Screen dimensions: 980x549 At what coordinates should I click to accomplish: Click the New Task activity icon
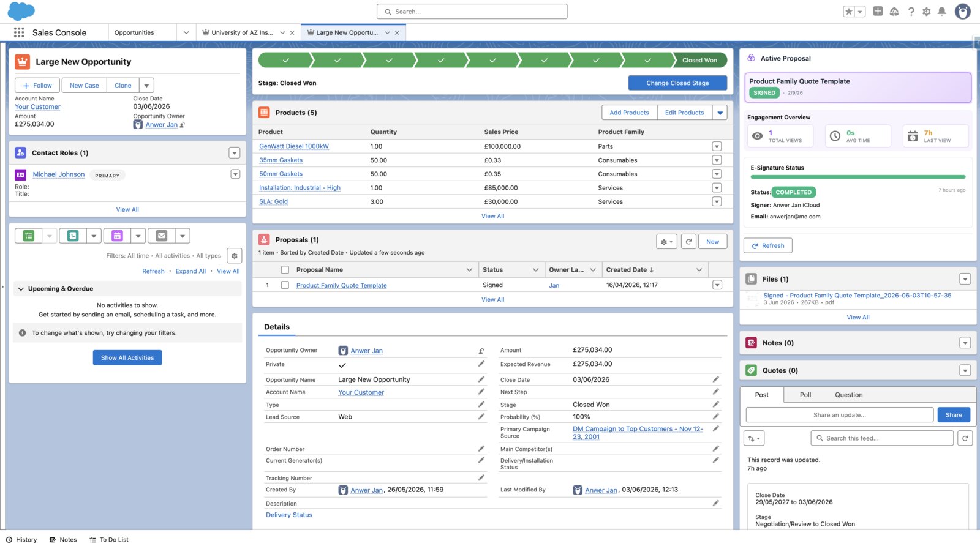[29, 236]
